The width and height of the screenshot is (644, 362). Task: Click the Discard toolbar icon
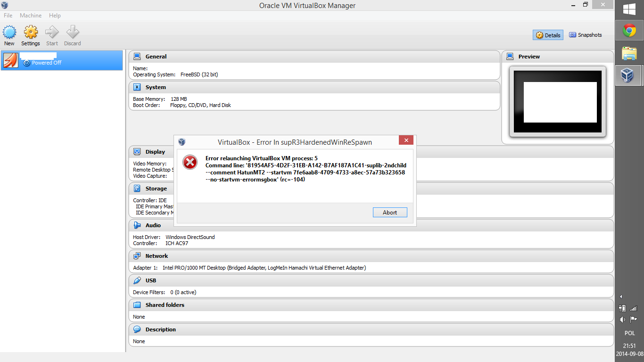[x=73, y=32]
